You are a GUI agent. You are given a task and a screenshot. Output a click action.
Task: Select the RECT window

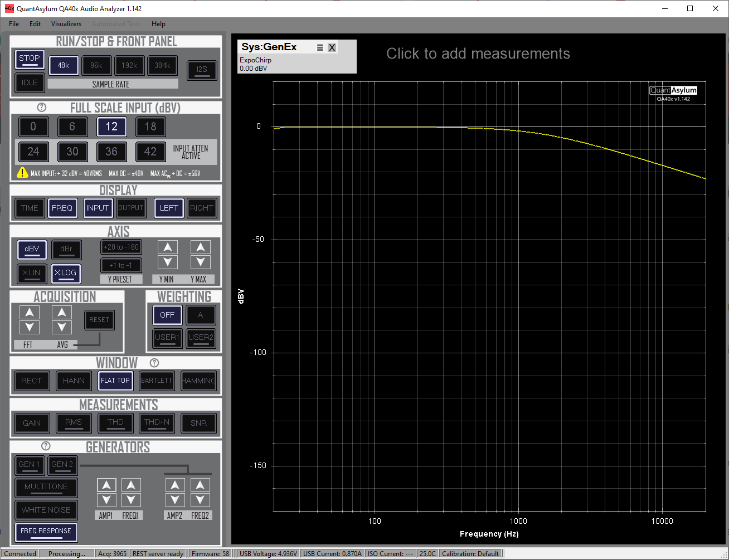point(32,381)
